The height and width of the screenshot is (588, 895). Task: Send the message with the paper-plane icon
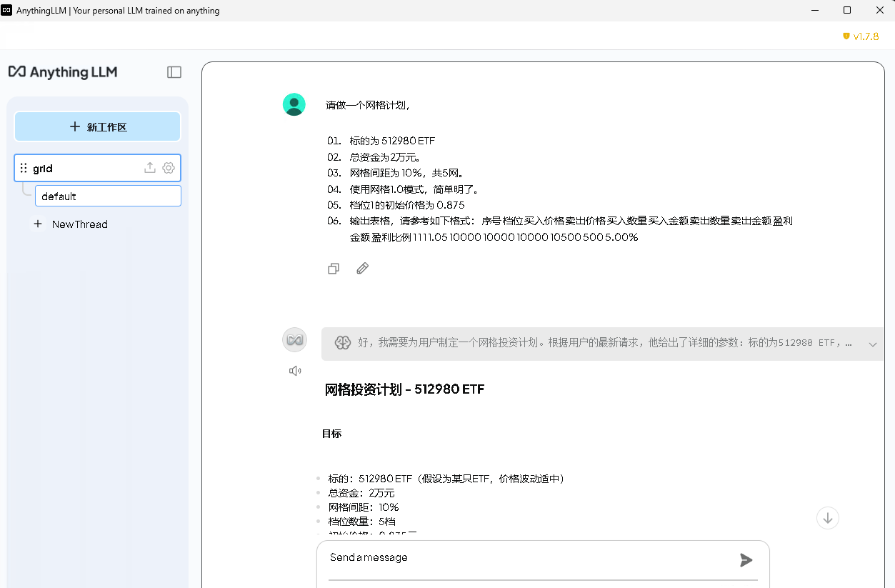click(x=746, y=560)
